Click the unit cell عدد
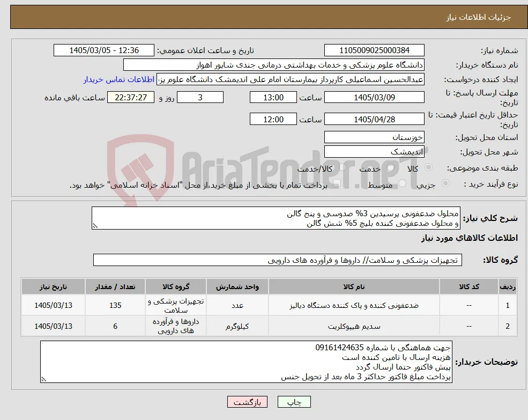Image resolution: width=528 pixels, height=420 pixels. pyautogui.click(x=237, y=305)
